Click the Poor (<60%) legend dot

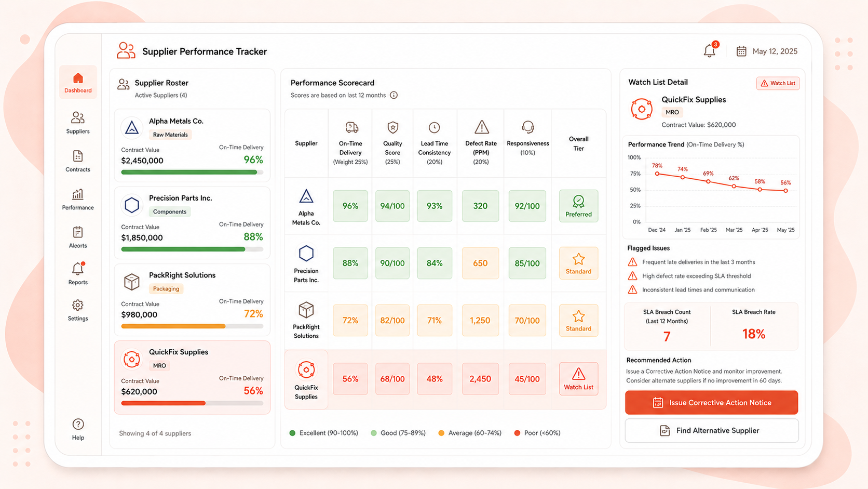[517, 433]
